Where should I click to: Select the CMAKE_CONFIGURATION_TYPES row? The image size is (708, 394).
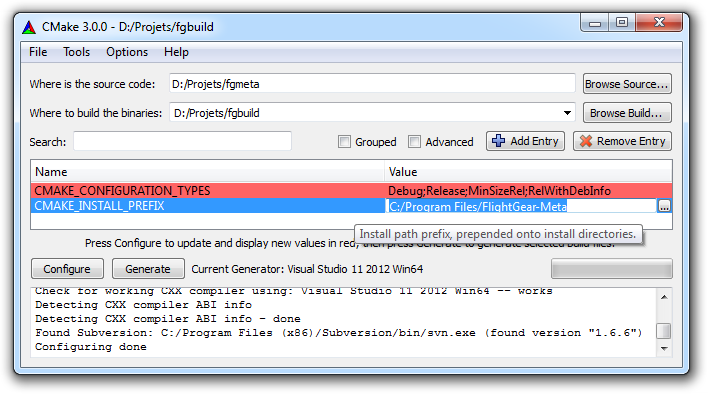(x=351, y=190)
